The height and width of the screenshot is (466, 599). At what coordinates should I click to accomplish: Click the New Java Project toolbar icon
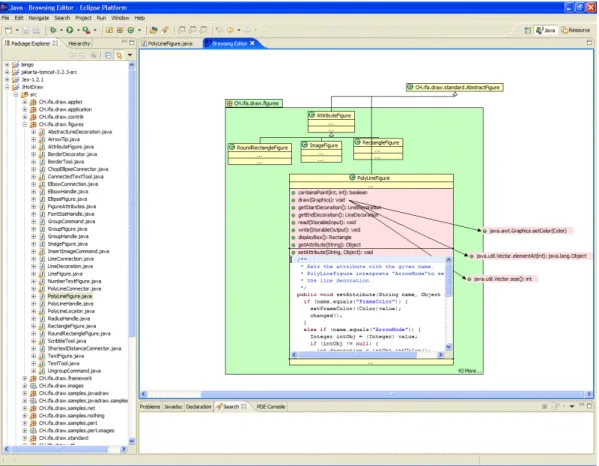click(x=109, y=30)
